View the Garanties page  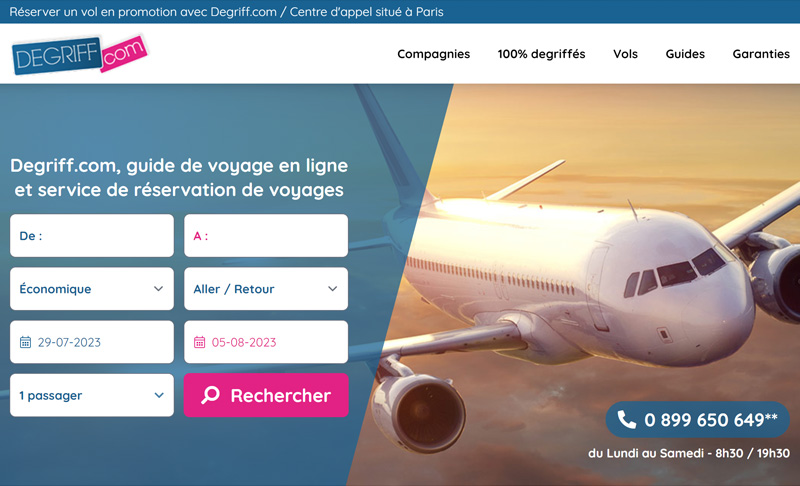pos(761,54)
